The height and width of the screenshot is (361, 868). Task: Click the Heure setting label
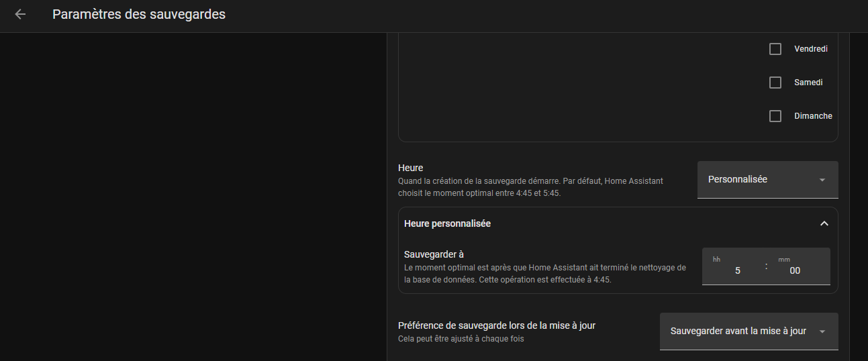[x=411, y=168]
